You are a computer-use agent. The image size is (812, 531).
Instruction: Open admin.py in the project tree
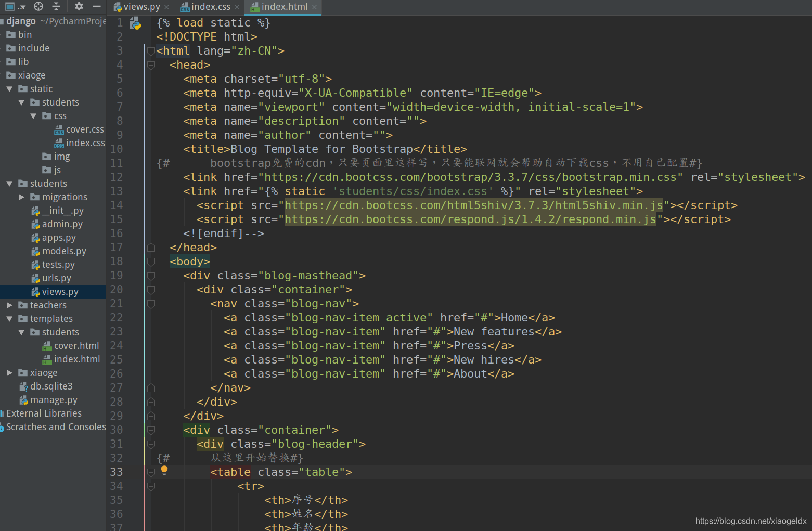tap(57, 224)
